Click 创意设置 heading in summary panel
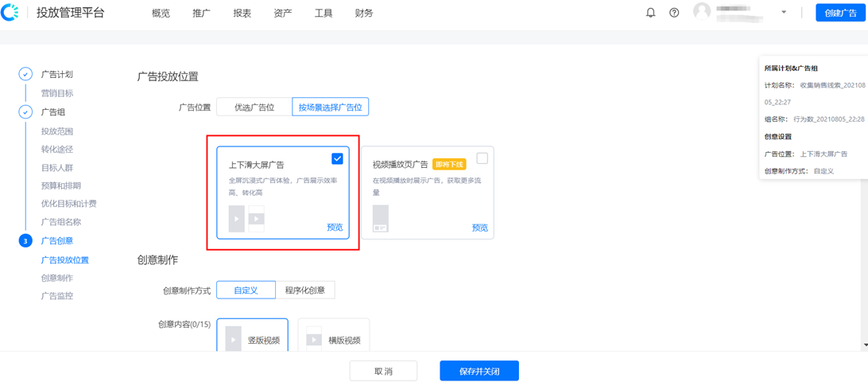The width and height of the screenshot is (868, 386). click(x=777, y=136)
